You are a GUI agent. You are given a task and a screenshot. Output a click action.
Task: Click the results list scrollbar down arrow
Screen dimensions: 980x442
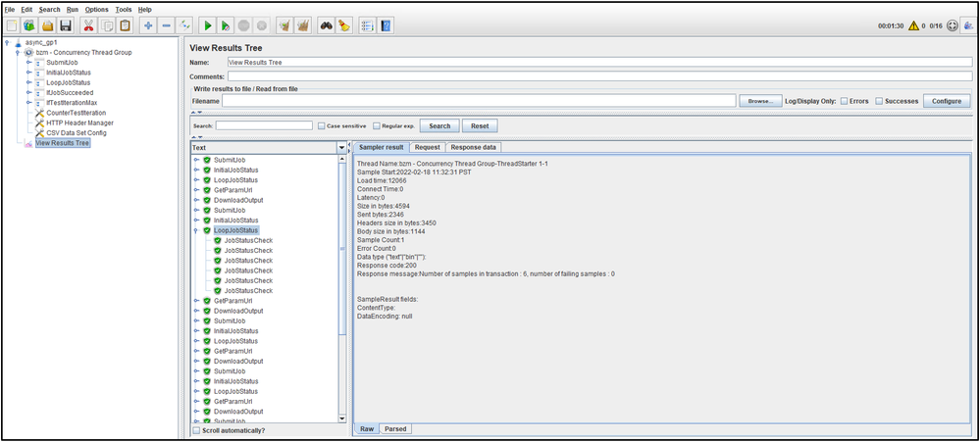tap(341, 418)
